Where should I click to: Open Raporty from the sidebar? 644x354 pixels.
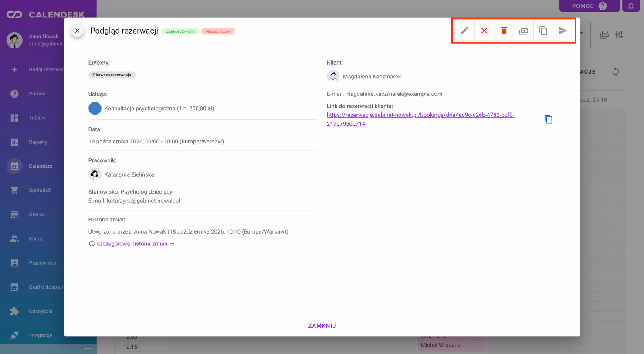pos(38,142)
